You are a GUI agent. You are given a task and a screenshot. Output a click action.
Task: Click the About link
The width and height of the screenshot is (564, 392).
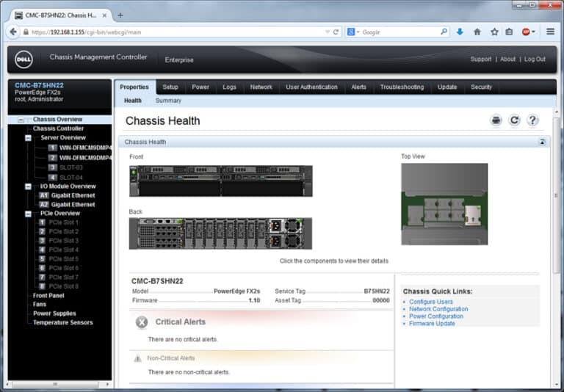(507, 59)
